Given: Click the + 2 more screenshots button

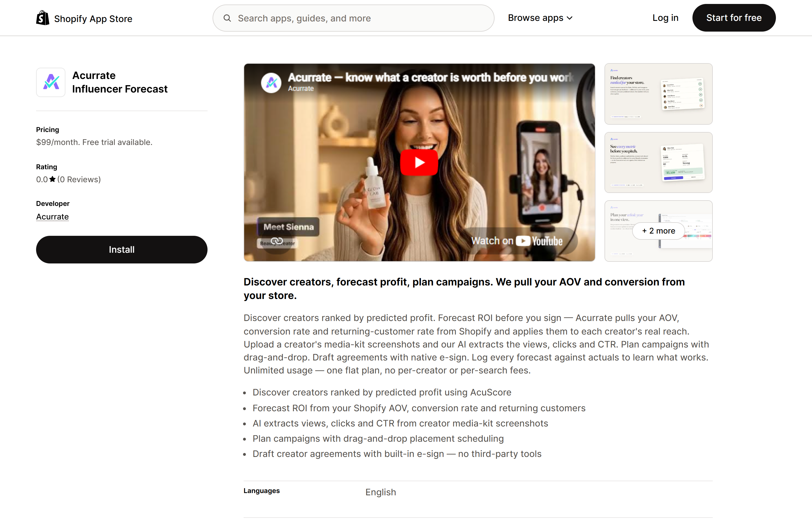Looking at the screenshot, I should 658,231.
